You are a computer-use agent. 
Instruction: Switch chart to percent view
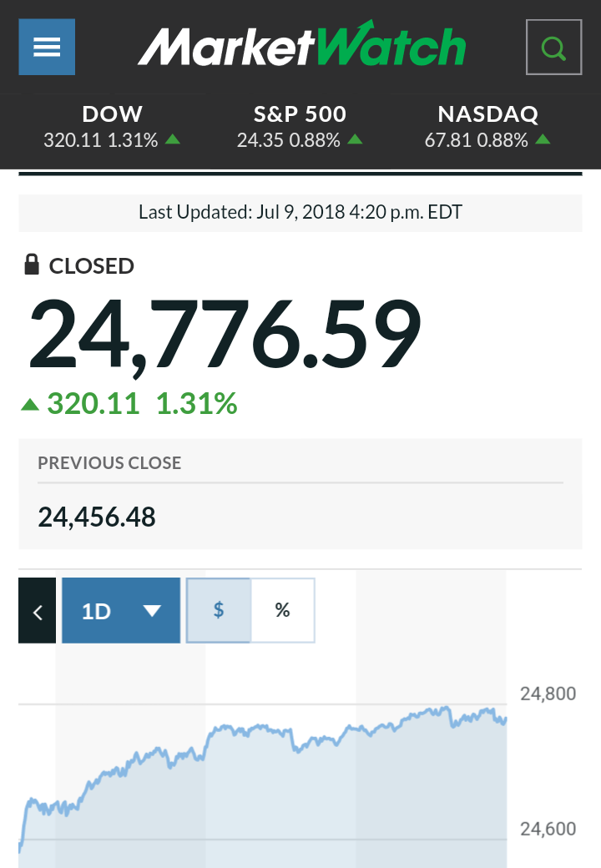coord(282,610)
